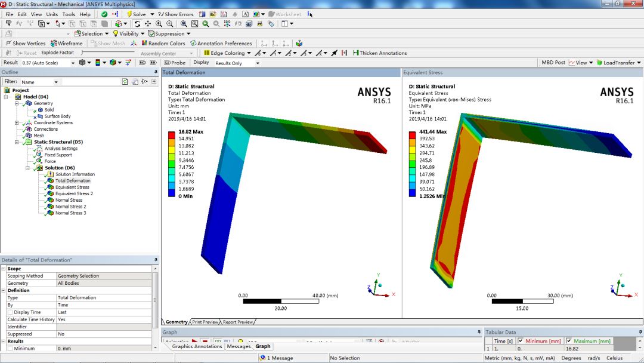Open the Result scale dropdown
The width and height of the screenshot is (644, 363).
click(x=73, y=63)
